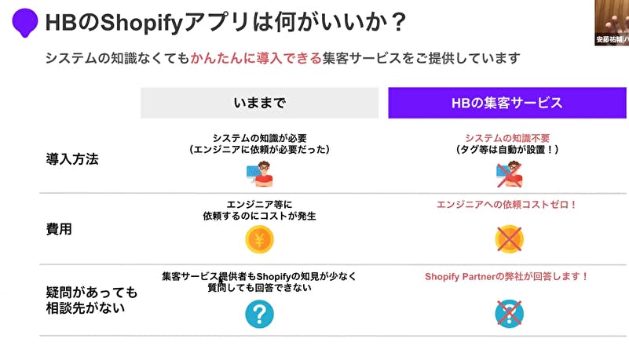Click the yellow yen coin icon
Screen dimensions: 629x364
click(x=260, y=239)
